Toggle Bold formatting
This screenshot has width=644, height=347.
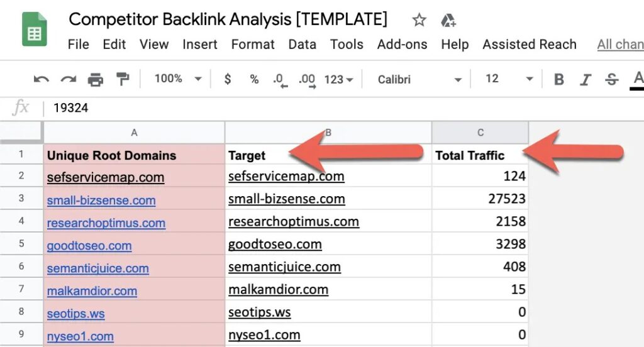pos(558,79)
